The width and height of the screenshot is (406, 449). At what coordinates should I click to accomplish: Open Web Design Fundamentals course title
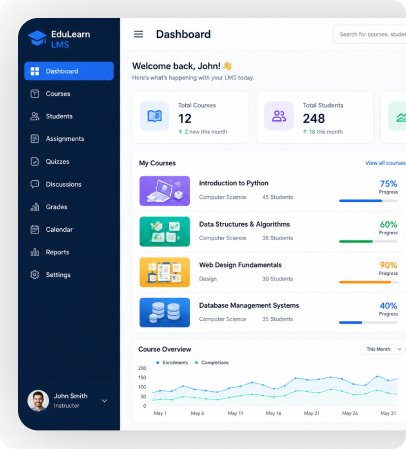[240, 265]
